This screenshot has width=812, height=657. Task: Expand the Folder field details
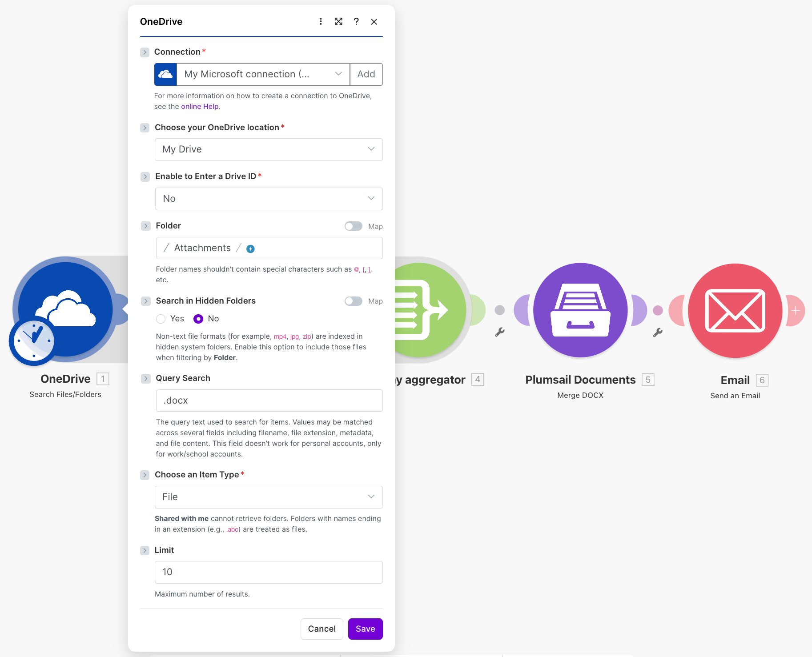[x=145, y=226]
